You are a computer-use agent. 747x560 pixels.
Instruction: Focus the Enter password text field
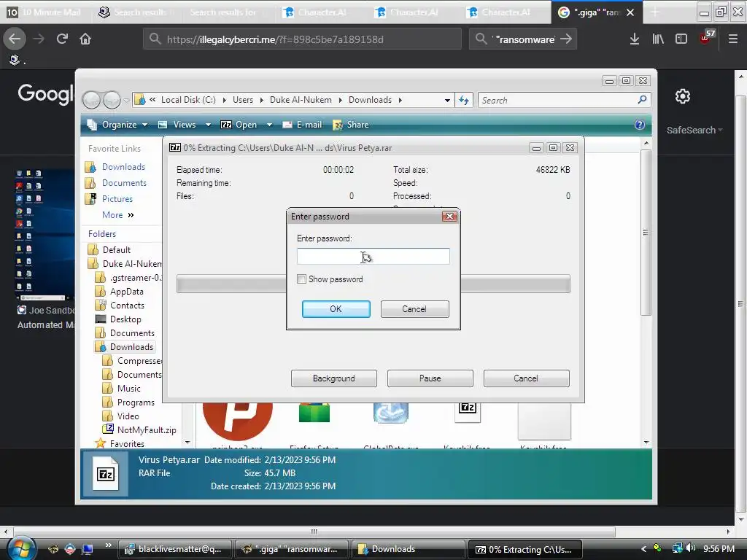[373, 256]
